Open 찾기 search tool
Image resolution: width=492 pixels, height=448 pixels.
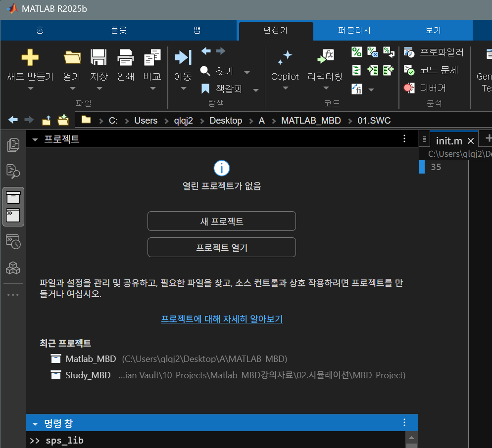(217, 71)
